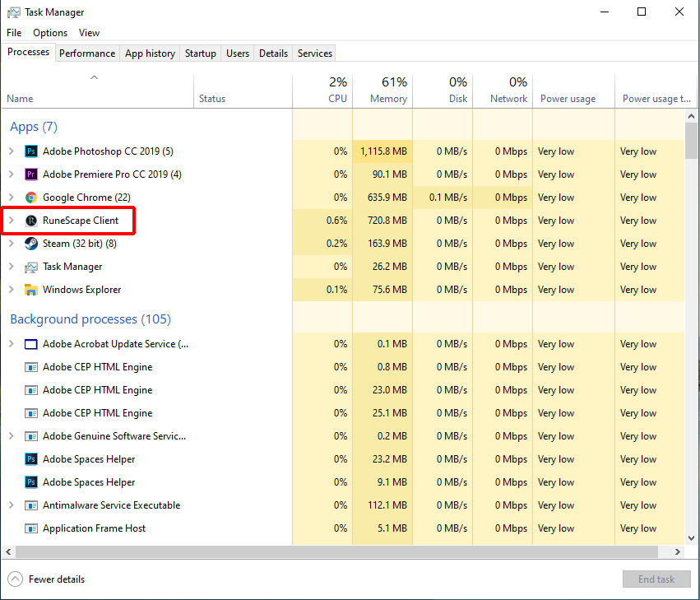Sort processes by the Name column

pos(97,91)
